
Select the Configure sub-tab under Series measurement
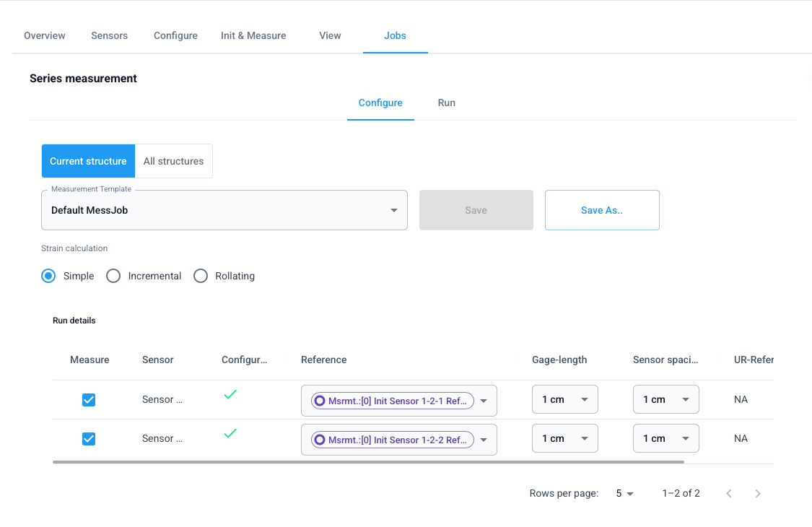(380, 103)
